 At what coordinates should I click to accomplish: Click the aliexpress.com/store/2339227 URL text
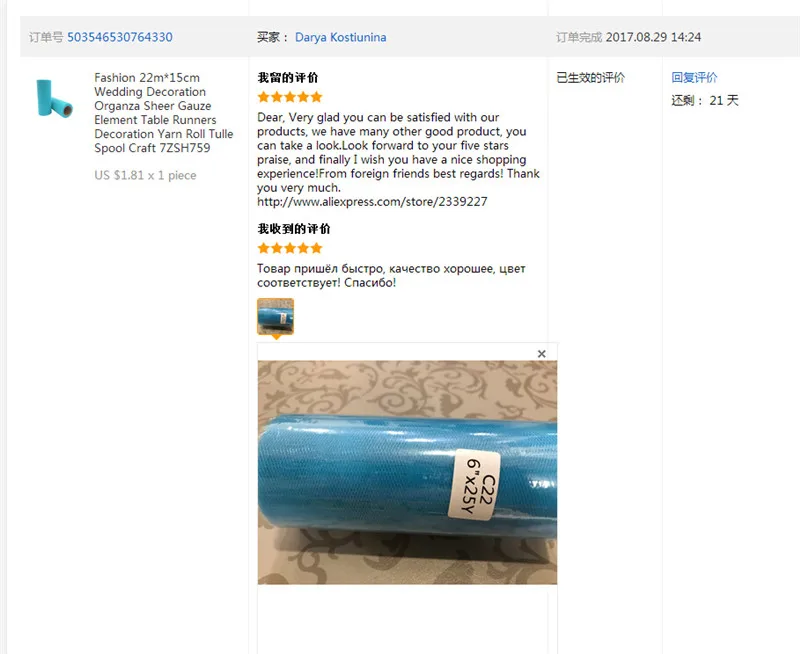pos(372,202)
